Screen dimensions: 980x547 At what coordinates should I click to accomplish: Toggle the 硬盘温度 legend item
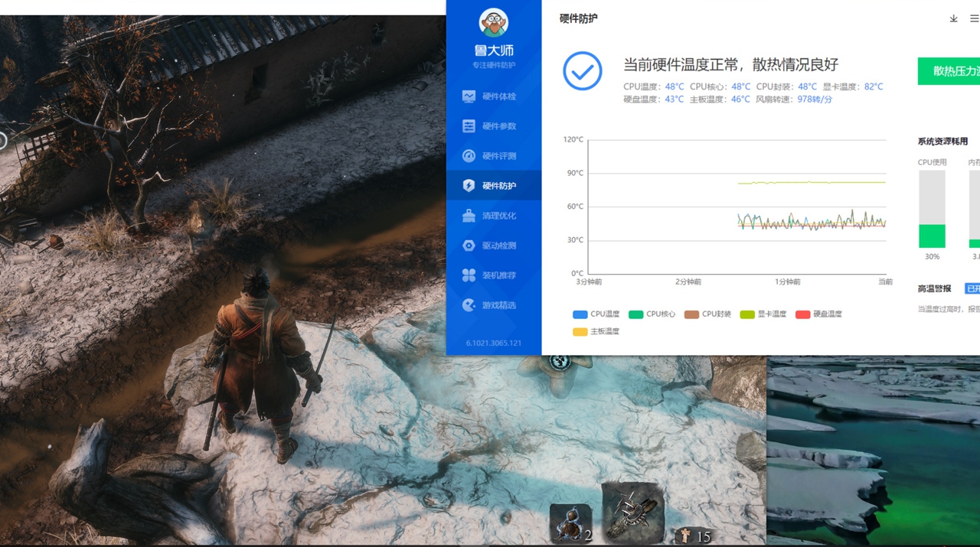(x=819, y=314)
